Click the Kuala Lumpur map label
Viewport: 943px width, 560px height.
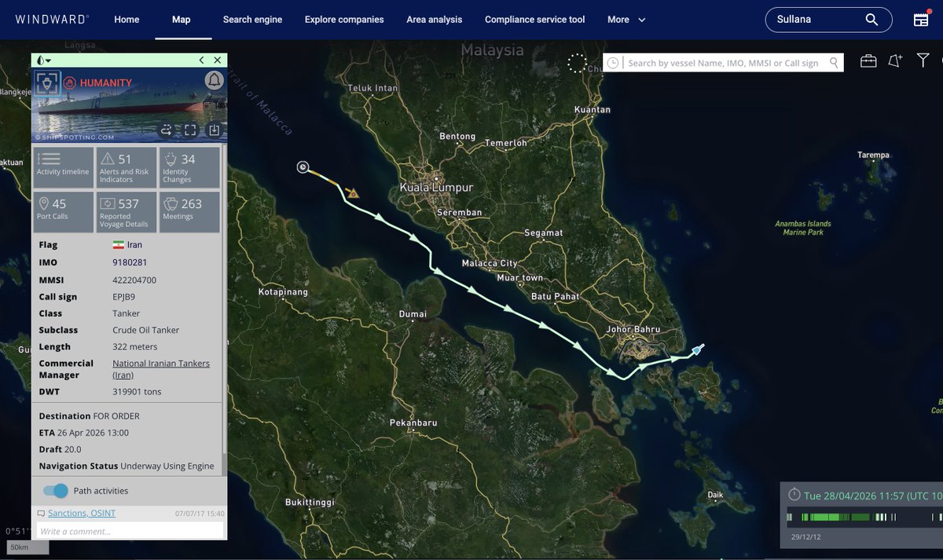[436, 188]
